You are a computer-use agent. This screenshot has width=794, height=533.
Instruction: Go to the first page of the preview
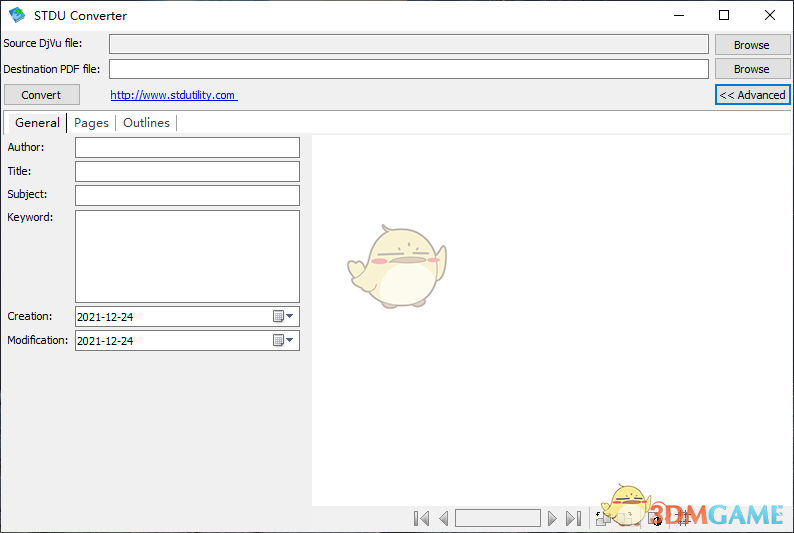click(421, 518)
